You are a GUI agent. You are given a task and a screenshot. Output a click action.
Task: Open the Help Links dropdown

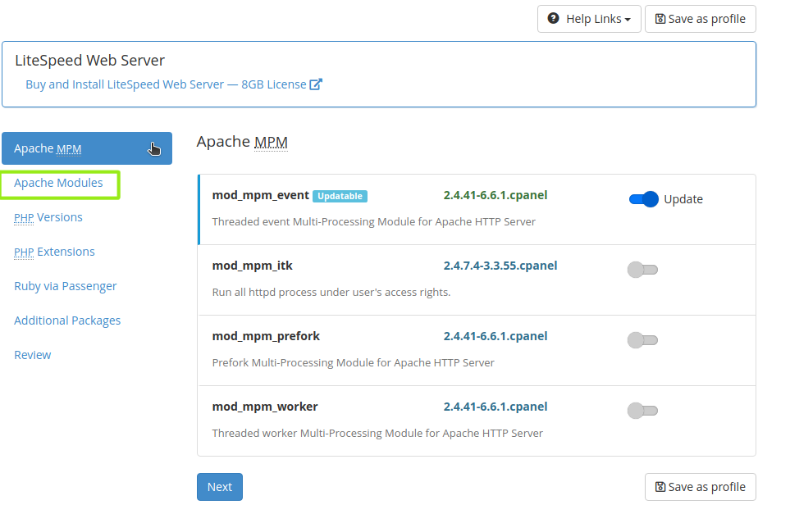coord(589,19)
